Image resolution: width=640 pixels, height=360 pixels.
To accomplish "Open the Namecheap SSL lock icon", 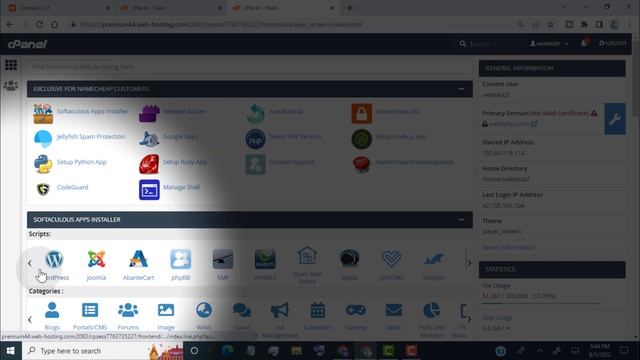I will click(x=362, y=113).
